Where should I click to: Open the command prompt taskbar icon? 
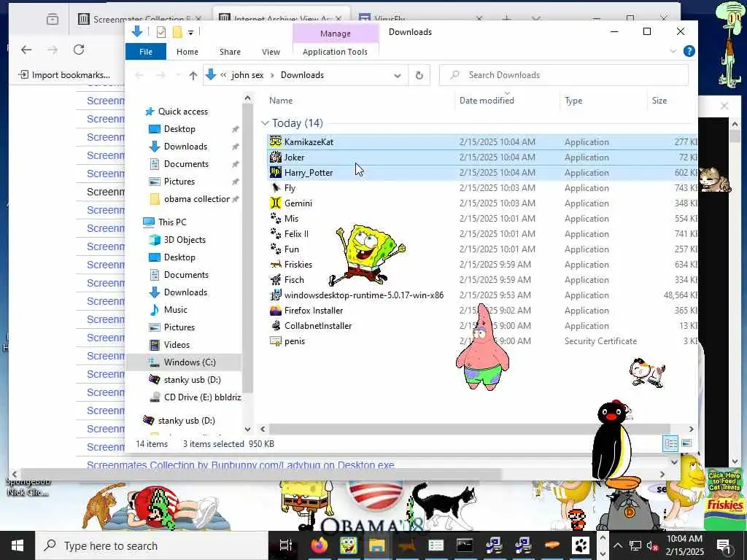465,545
